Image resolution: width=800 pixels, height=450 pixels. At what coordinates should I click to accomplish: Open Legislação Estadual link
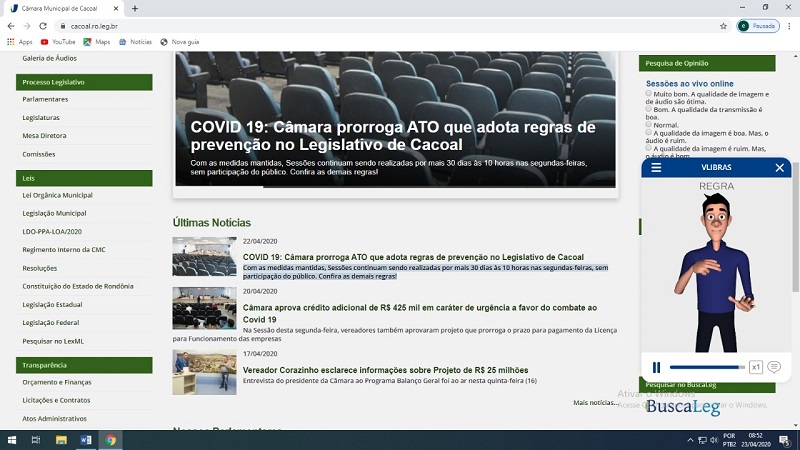coord(52,305)
